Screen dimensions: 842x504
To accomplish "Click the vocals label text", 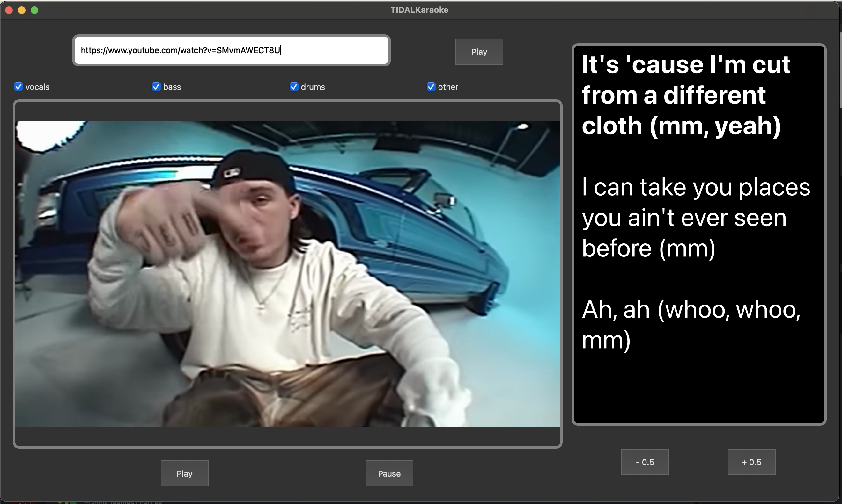I will [x=37, y=87].
